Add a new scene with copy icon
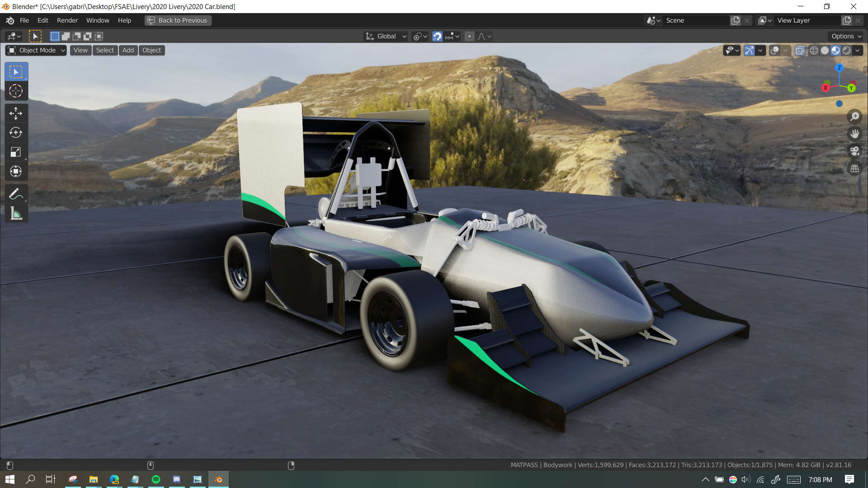The height and width of the screenshot is (488, 868). coord(736,20)
